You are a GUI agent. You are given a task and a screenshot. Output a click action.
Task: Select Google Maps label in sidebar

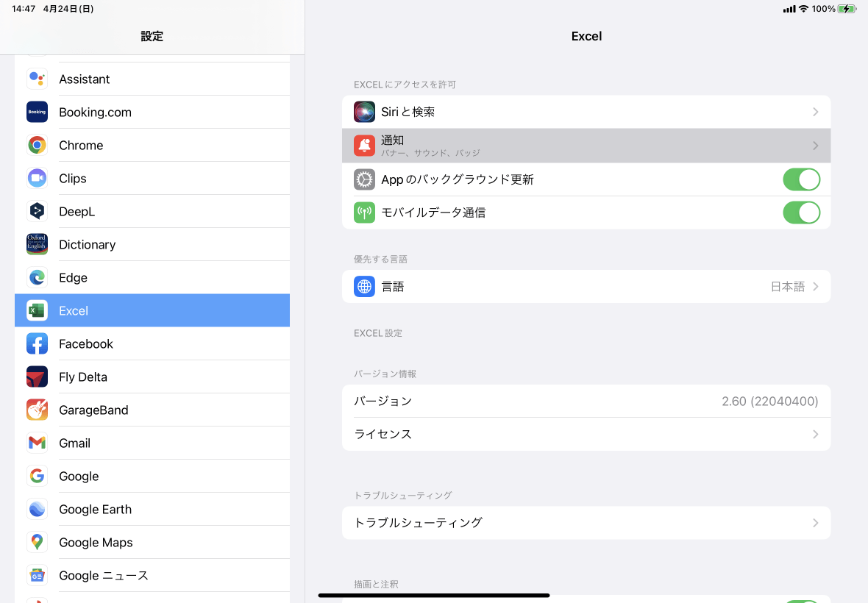pos(96,543)
